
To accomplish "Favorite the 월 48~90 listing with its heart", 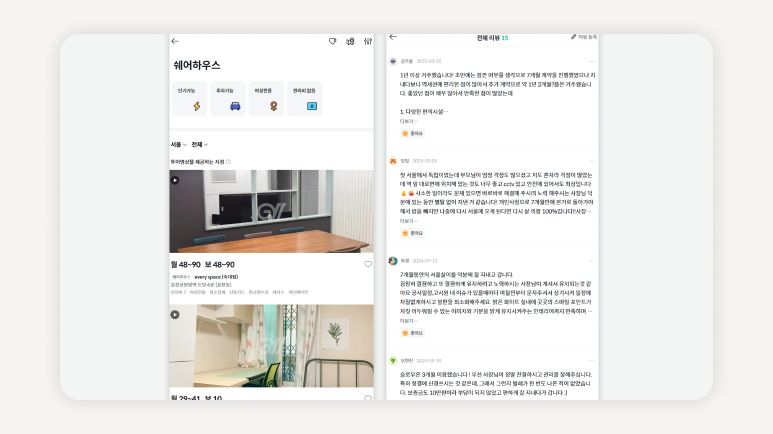I will click(368, 264).
